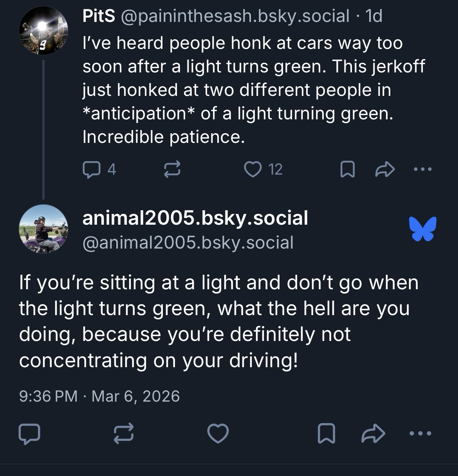Image resolution: width=458 pixels, height=476 pixels.
Task: Open the 1d timestamp on PitS's post
Action: point(373,16)
